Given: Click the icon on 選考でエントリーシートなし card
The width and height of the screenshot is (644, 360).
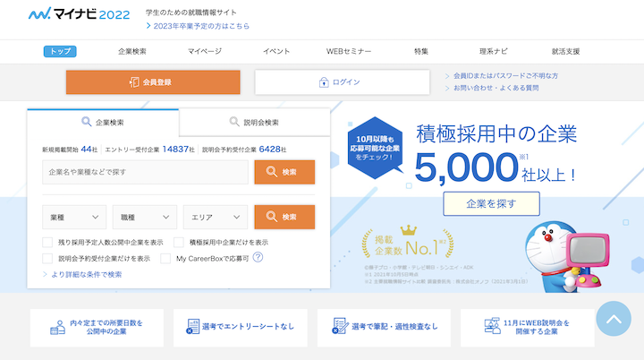Looking at the screenshot, I should click(x=192, y=327).
